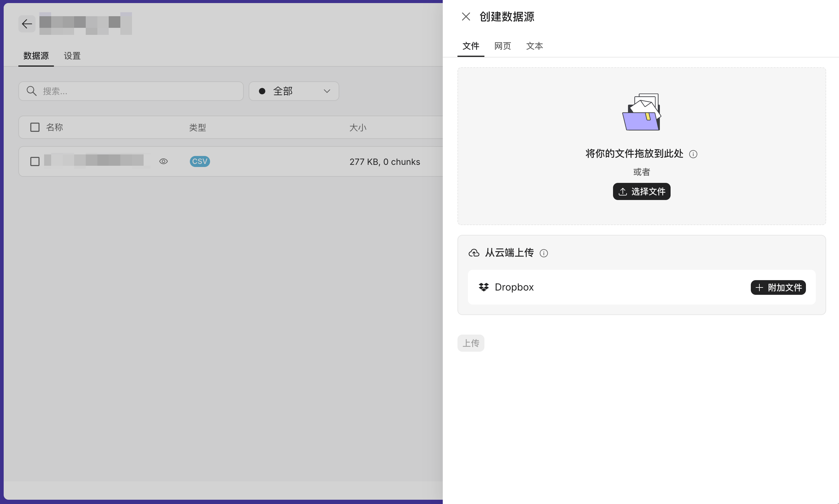Check the select-all checkbox beside 名称
839x504 pixels.
(x=35, y=127)
